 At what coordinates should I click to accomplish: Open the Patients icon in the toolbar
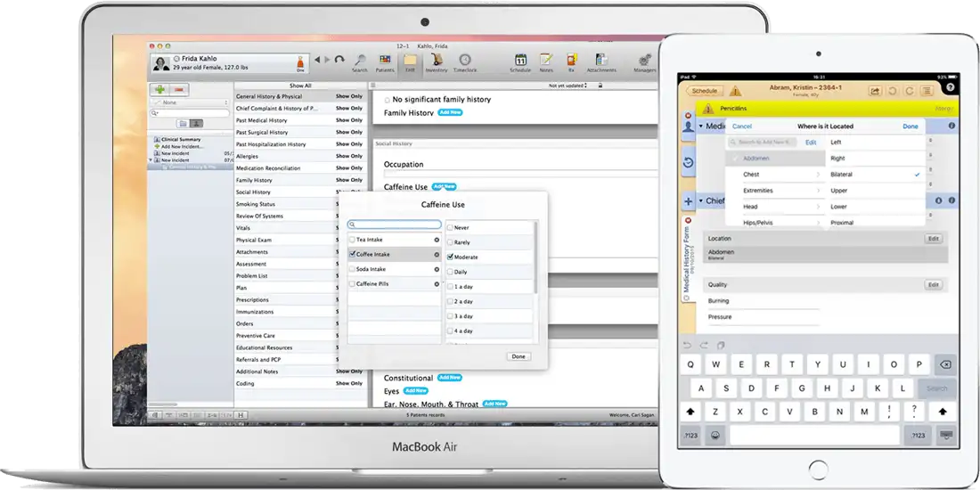click(385, 61)
